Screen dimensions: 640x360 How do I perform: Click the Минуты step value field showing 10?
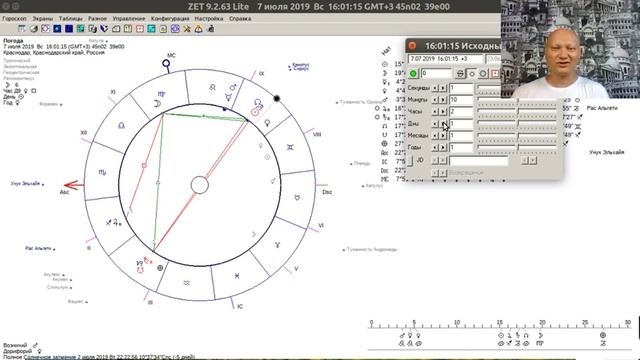(x=461, y=100)
